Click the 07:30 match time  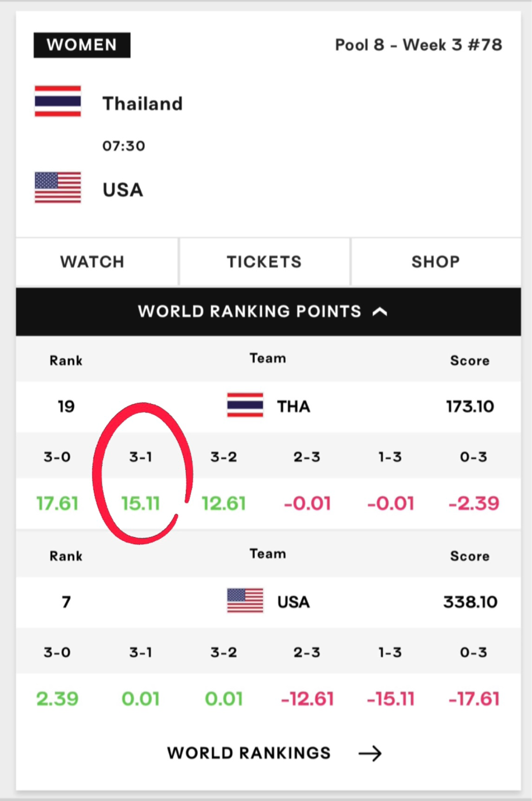[124, 146]
